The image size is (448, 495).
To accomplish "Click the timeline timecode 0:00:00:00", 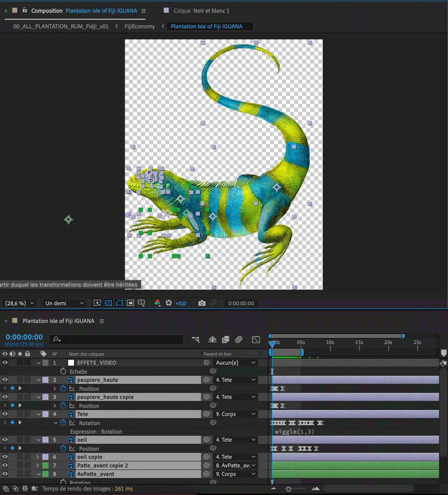I will tap(24, 337).
